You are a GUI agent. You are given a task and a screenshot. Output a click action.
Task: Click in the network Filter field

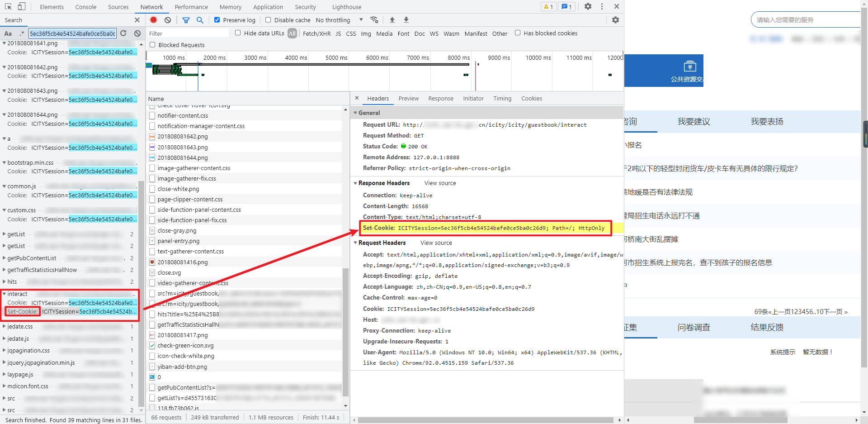click(x=188, y=33)
